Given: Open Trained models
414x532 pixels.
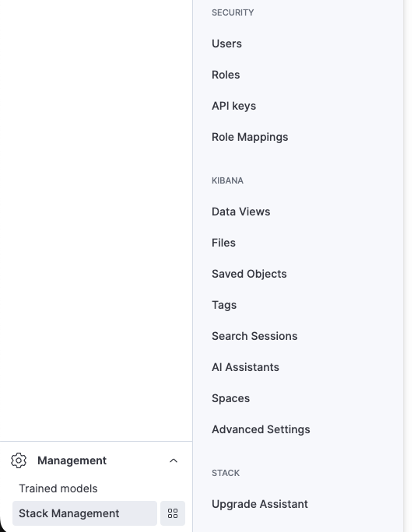Looking at the screenshot, I should tap(58, 488).
